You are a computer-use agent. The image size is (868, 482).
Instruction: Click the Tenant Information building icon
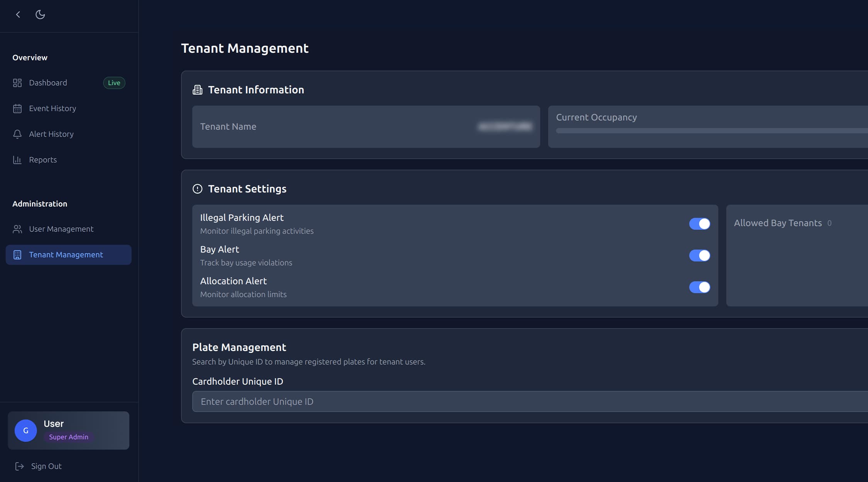[198, 89]
